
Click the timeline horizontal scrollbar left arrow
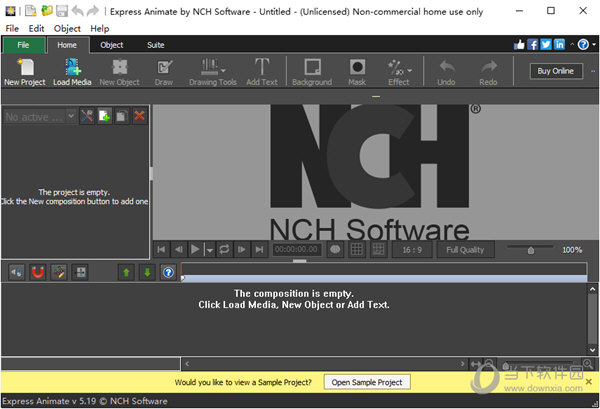(x=187, y=363)
